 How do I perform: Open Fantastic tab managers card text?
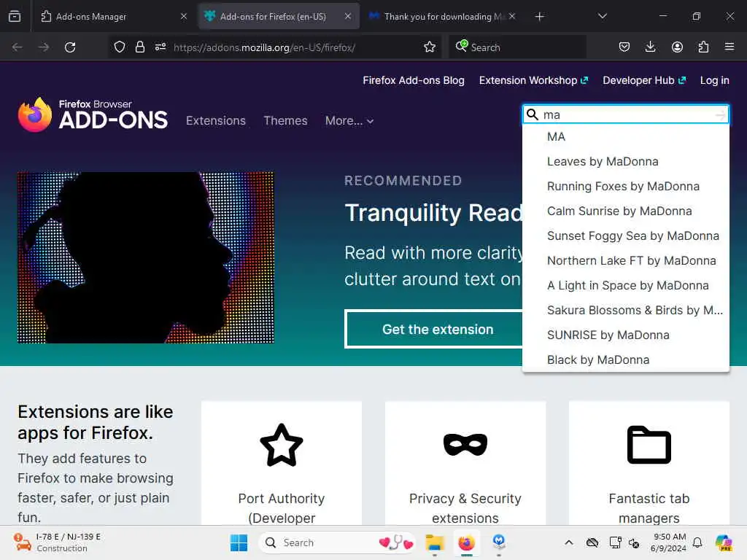coord(649,508)
